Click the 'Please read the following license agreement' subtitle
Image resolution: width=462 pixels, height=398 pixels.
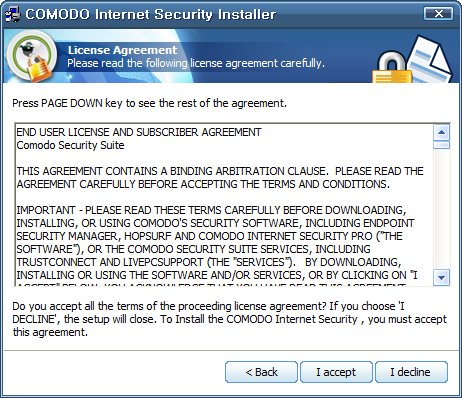click(x=196, y=63)
